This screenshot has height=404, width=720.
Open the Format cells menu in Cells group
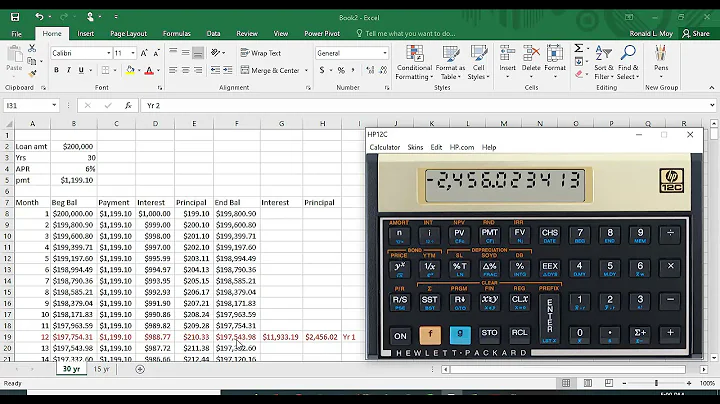point(555,62)
